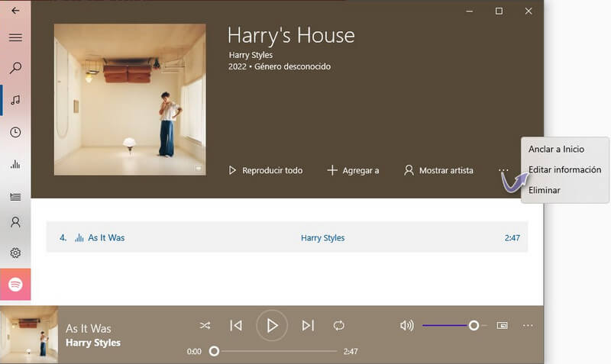
Task: Click the total time 2:47 in the player bar
Action: coord(351,352)
